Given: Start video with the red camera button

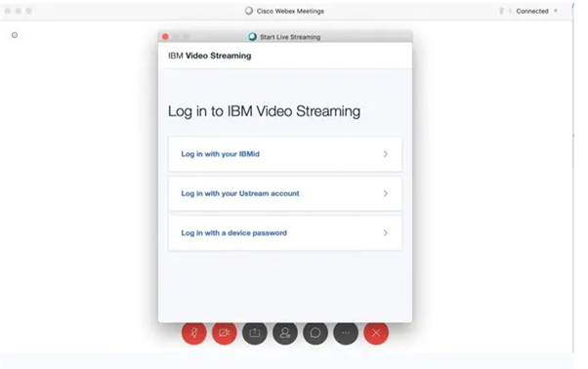Looking at the screenshot, I should [x=225, y=332].
